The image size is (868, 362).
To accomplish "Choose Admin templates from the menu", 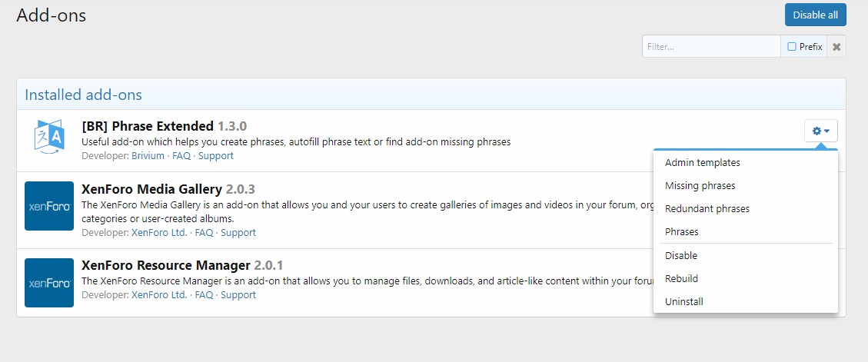I will [745, 163].
